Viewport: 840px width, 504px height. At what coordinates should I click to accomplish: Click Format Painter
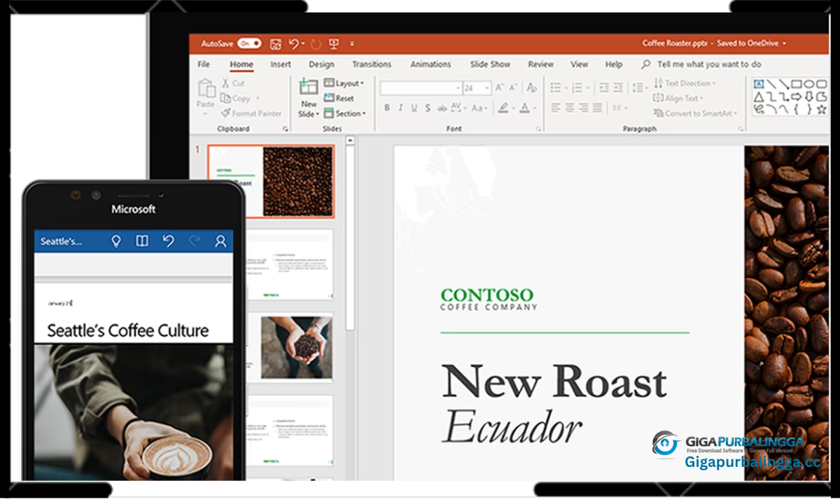(251, 113)
